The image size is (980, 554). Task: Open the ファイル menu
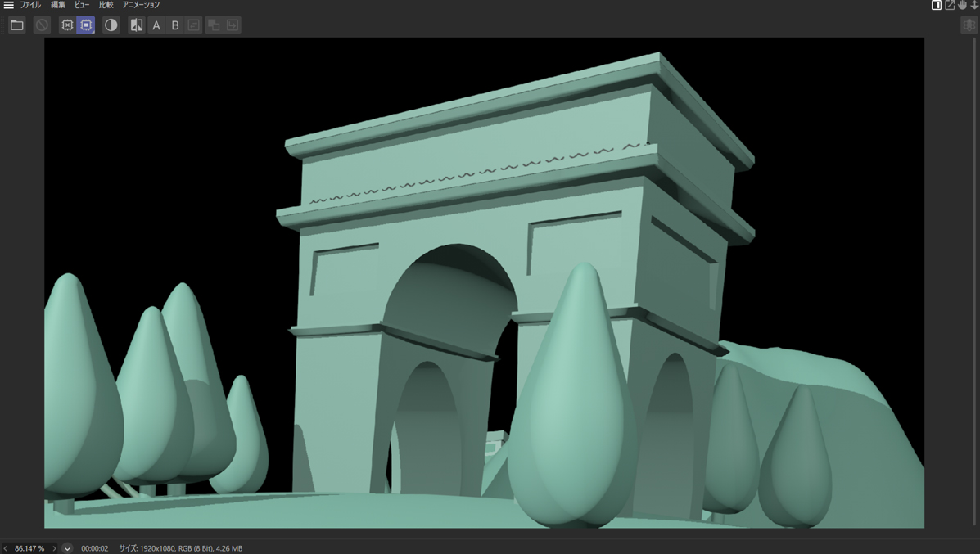tap(30, 5)
